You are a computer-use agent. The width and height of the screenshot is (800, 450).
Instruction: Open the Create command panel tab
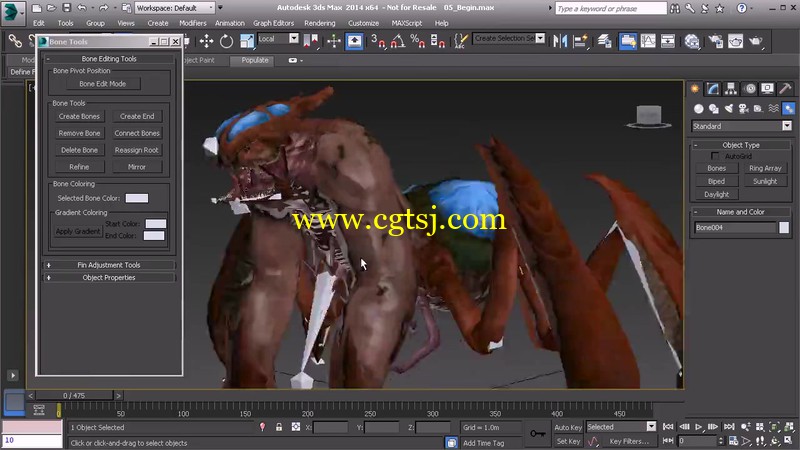[695, 89]
